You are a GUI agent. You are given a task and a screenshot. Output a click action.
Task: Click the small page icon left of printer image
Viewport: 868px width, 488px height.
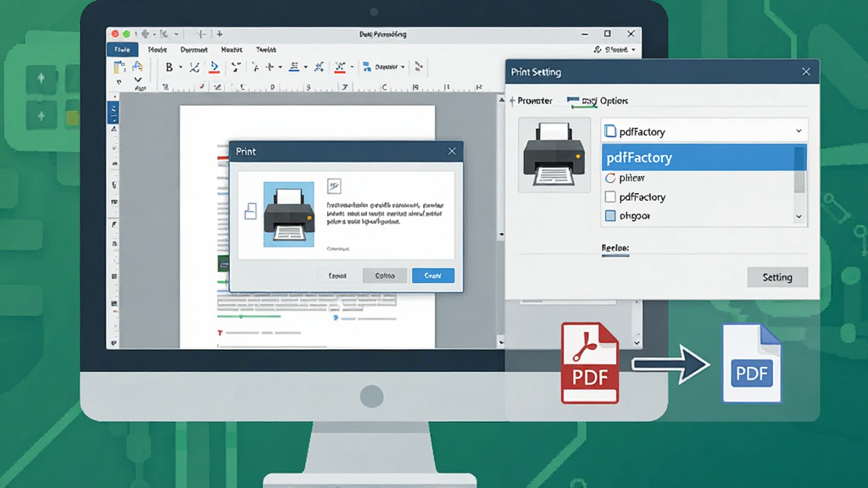click(251, 211)
